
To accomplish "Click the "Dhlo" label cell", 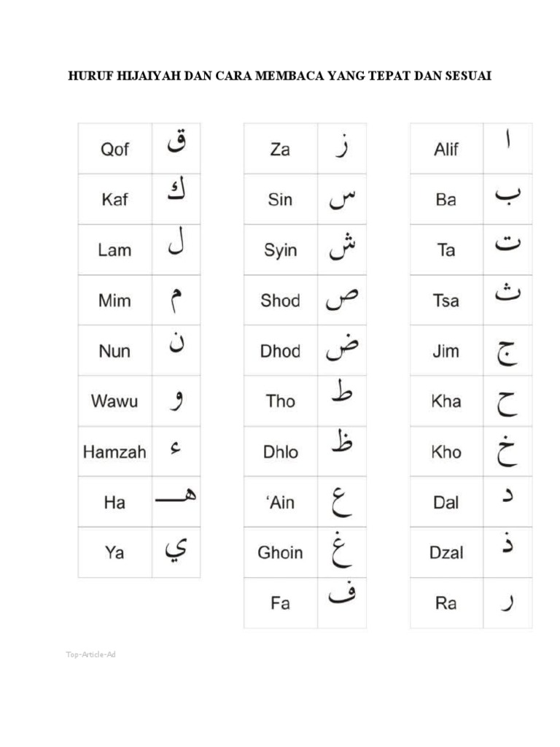I will coord(281,452).
